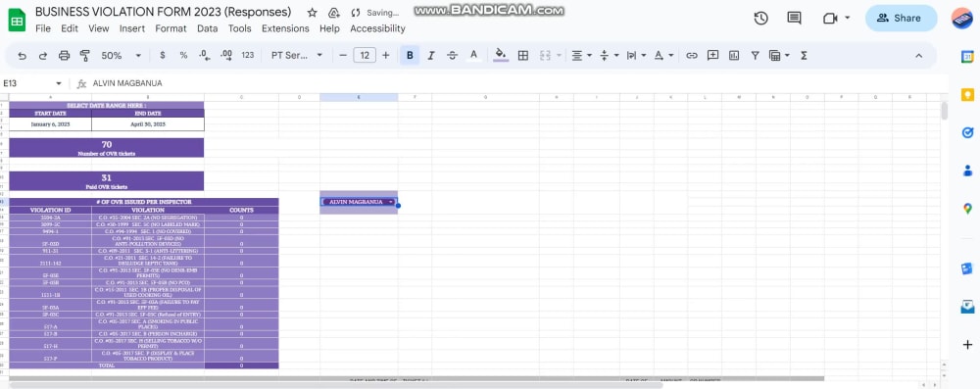
Task: Open the text color picker
Action: [473, 55]
